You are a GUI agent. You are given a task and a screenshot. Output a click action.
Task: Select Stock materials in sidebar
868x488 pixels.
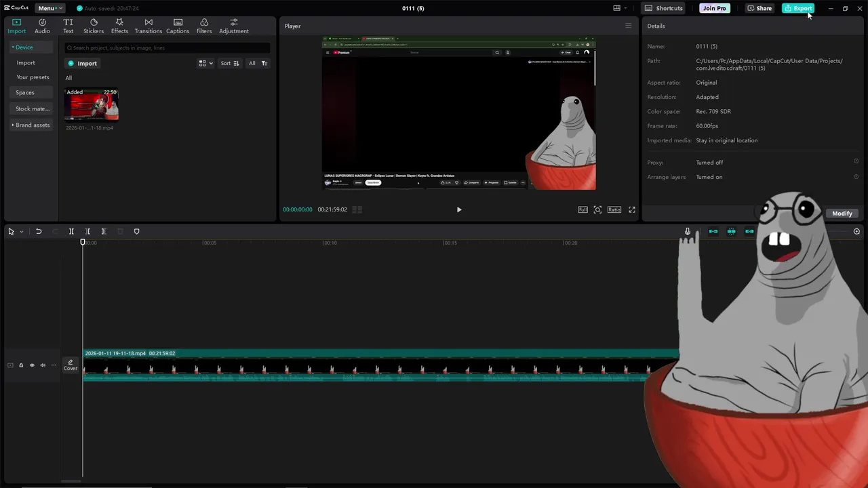(x=33, y=108)
